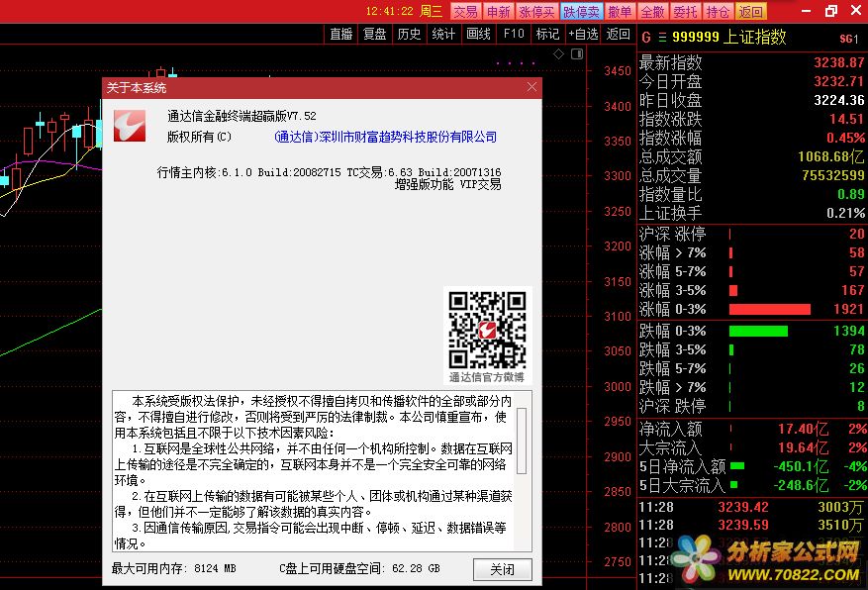868x590 pixels.
Task: Click the 申新 button
Action: pyautogui.click(x=498, y=12)
